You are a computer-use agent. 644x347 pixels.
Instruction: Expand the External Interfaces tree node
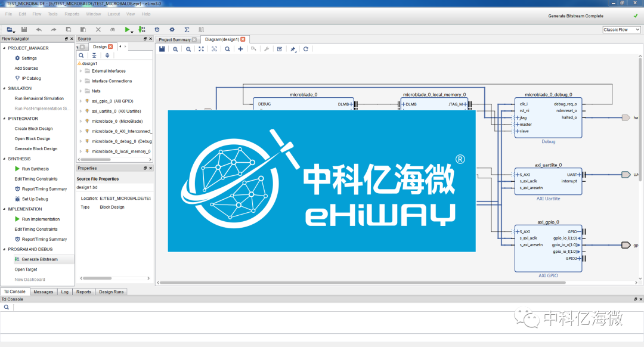(x=80, y=70)
